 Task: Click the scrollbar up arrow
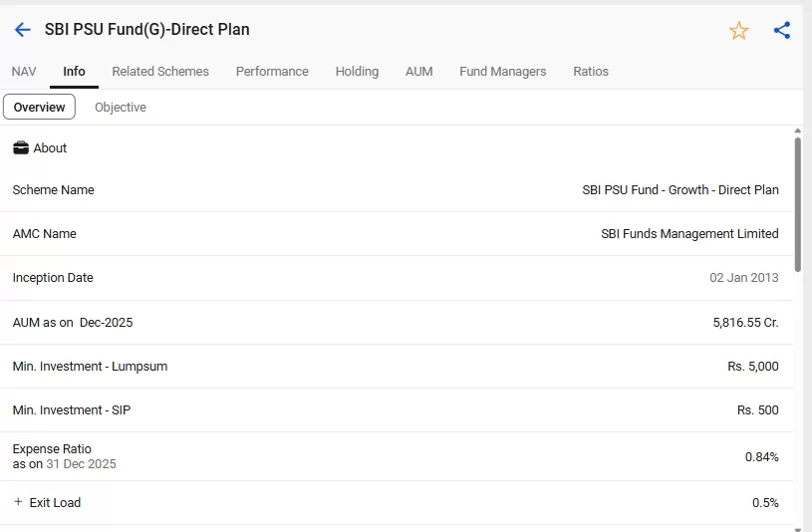pos(798,131)
